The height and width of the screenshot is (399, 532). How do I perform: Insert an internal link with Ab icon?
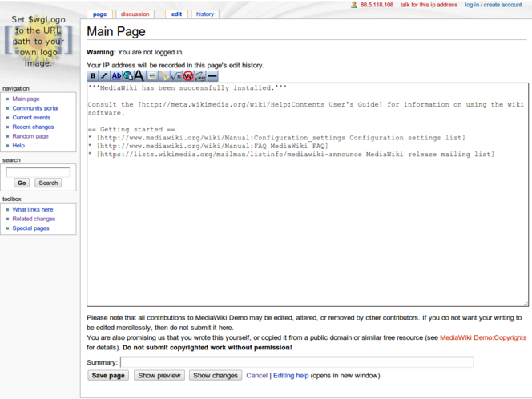point(117,76)
